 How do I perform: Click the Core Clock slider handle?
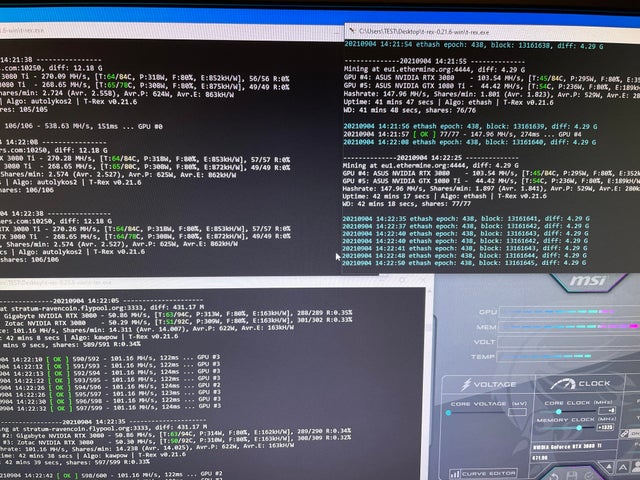click(x=558, y=412)
